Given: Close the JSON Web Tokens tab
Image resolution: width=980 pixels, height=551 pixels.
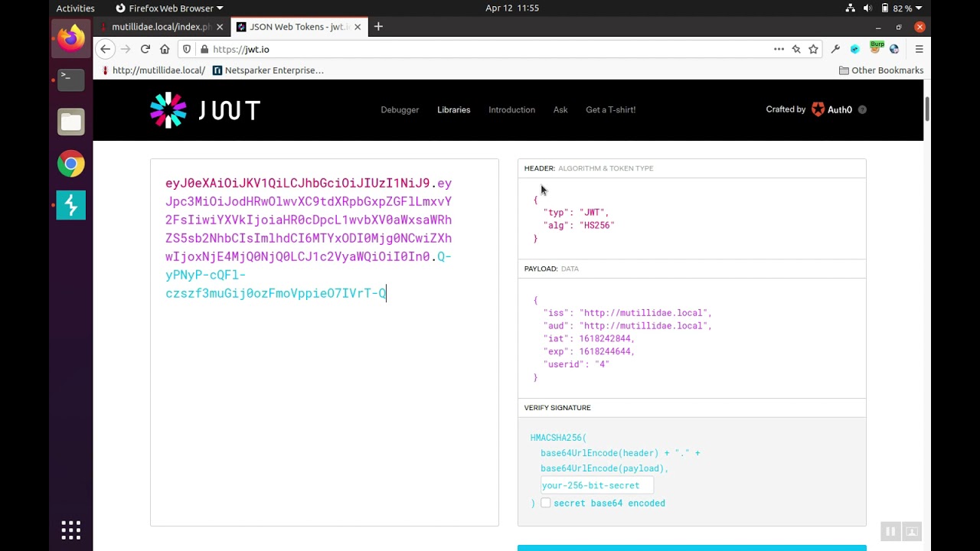Looking at the screenshot, I should pyautogui.click(x=358, y=27).
